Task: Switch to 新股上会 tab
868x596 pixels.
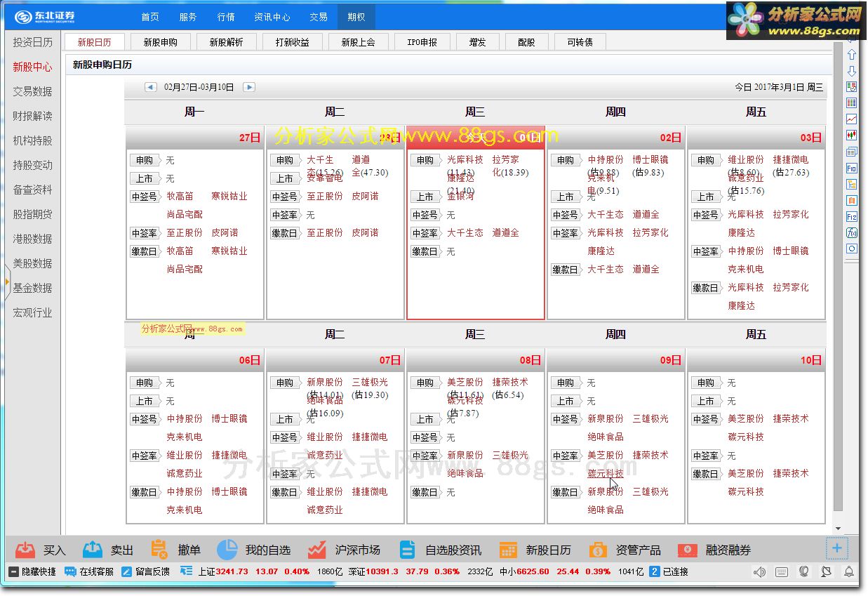Action: (359, 42)
